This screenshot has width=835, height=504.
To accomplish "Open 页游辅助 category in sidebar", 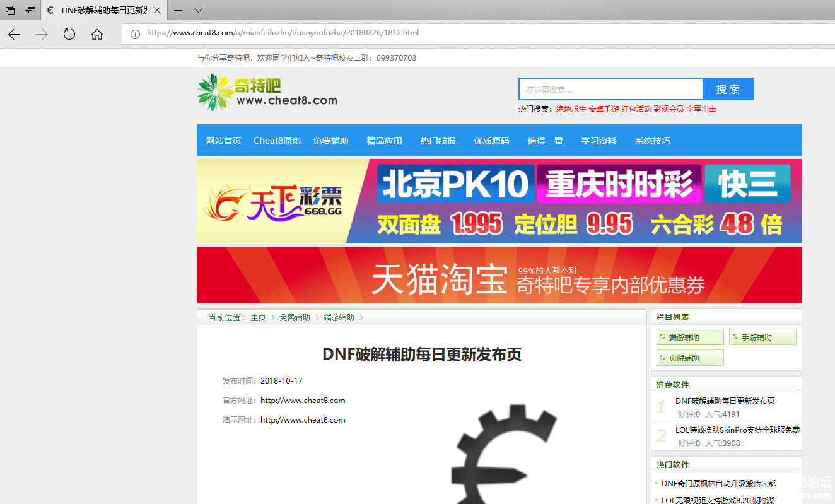I will pos(690,358).
